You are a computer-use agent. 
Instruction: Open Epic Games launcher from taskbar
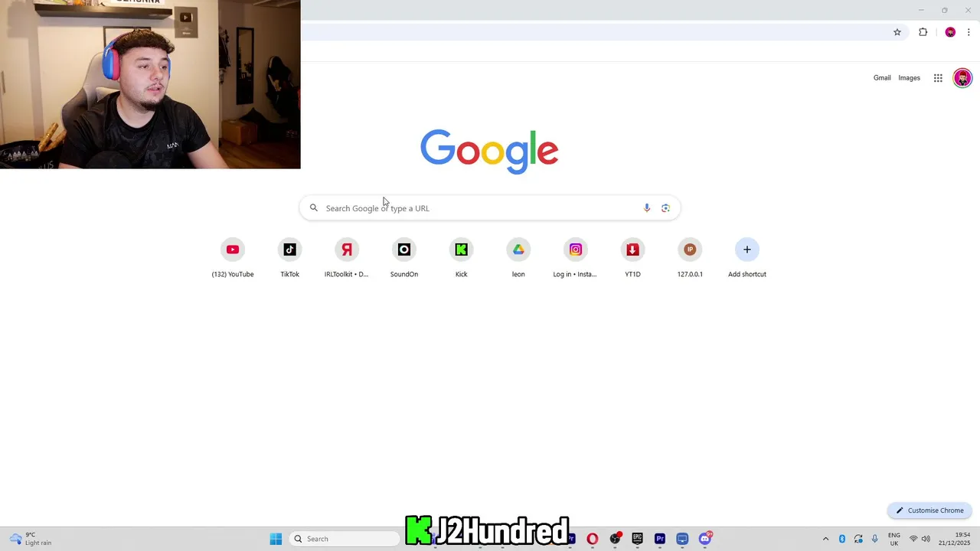click(x=637, y=539)
